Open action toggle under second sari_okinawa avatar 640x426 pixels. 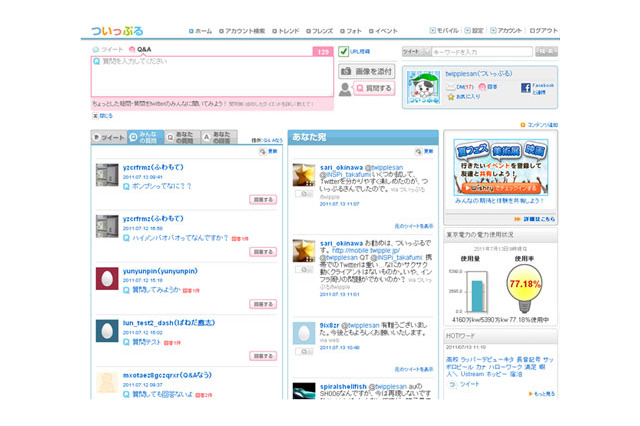(x=304, y=269)
